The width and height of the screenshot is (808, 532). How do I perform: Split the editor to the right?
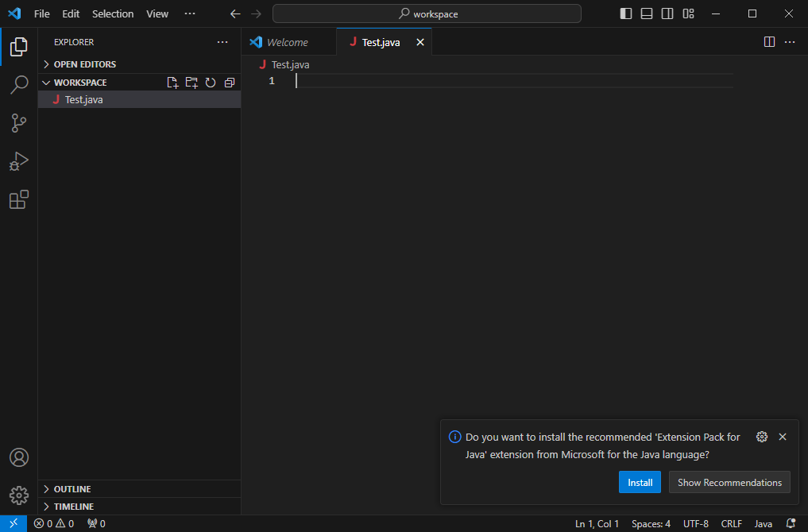pos(769,42)
